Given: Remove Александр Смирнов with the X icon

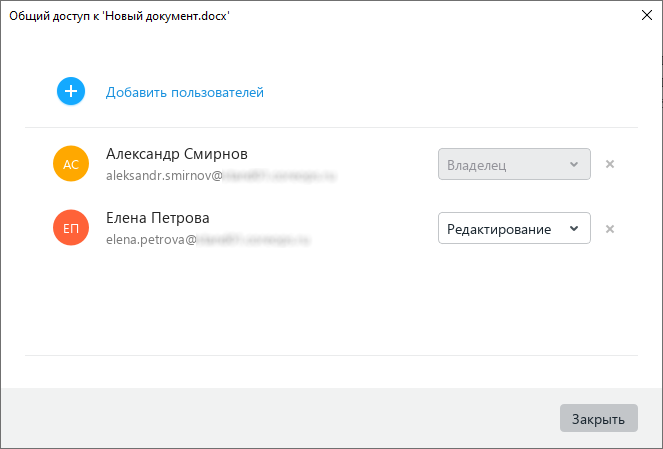Looking at the screenshot, I should pos(610,164).
